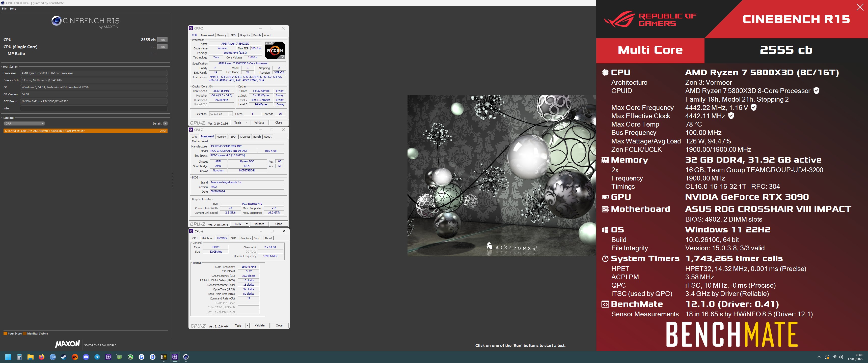
Task: Click ROG CROSSHAIR VIII IMPACT model field
Action: click(x=233, y=151)
